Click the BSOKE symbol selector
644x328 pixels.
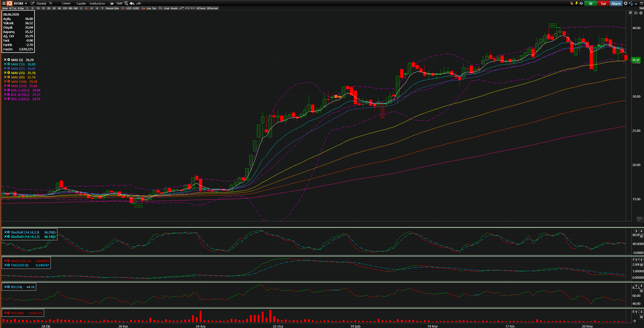[x=19, y=3]
